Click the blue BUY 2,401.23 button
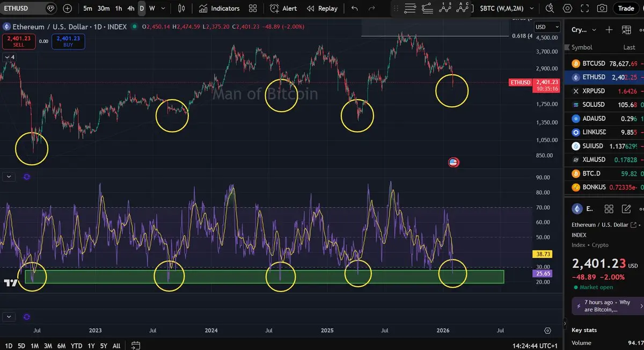Image resolution: width=644 pixels, height=350 pixels. tap(68, 41)
